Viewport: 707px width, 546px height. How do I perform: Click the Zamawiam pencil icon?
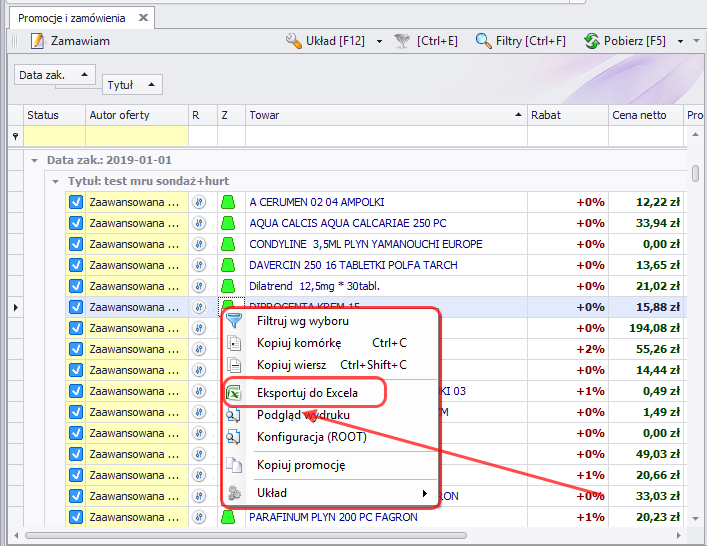pyautogui.click(x=37, y=41)
